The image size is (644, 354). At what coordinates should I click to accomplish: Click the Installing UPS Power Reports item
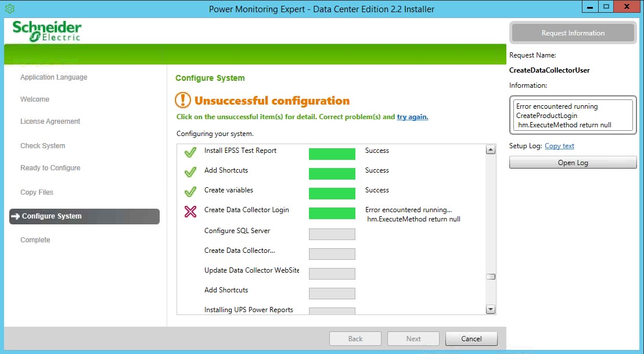click(249, 310)
